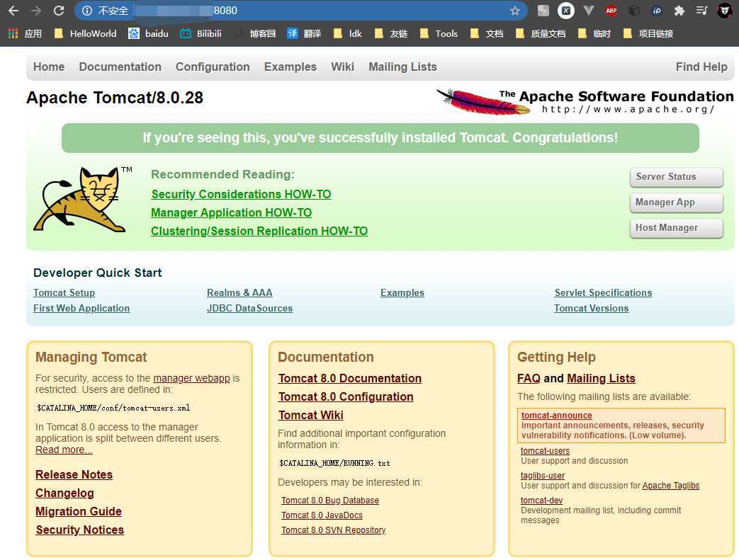The height and width of the screenshot is (560, 739).
Task: Open the gray lightning-bolt extension icon
Action: 543,11
